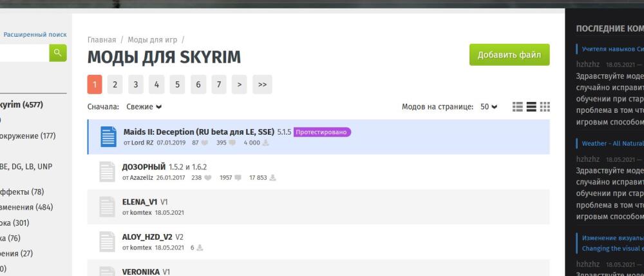Screen dimensions: 644x276
Task: Open Изменение визуаль... comment topic link
Action: tap(613, 243)
